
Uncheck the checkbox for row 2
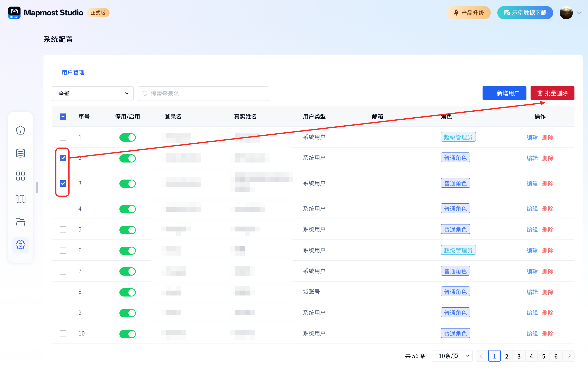point(63,158)
